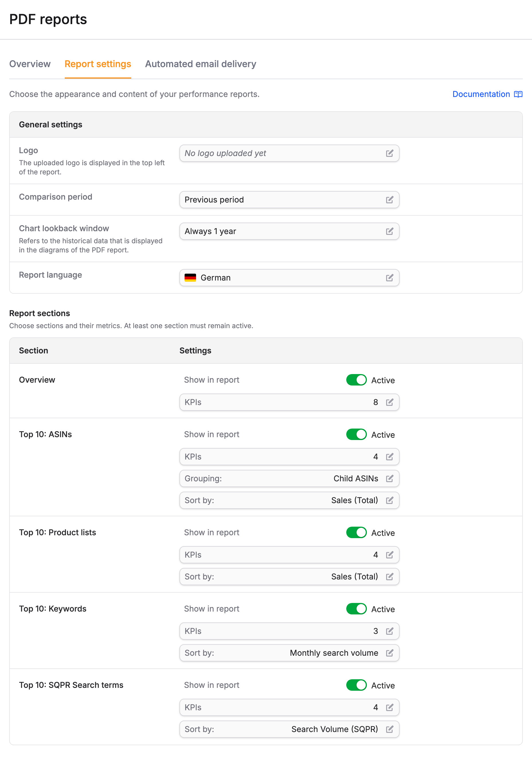532x759 pixels.
Task: Click Overview row Show in report text
Action: click(212, 380)
